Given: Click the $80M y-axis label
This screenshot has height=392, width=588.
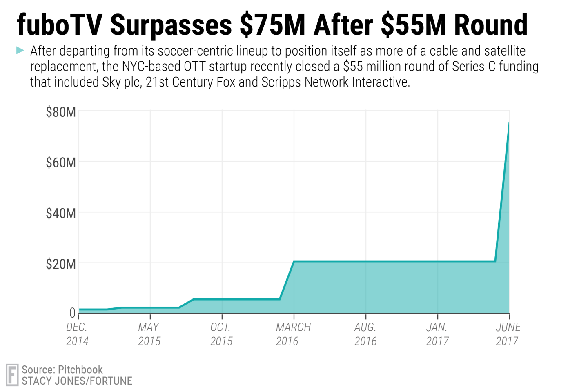Looking at the screenshot, I should pos(61,112).
